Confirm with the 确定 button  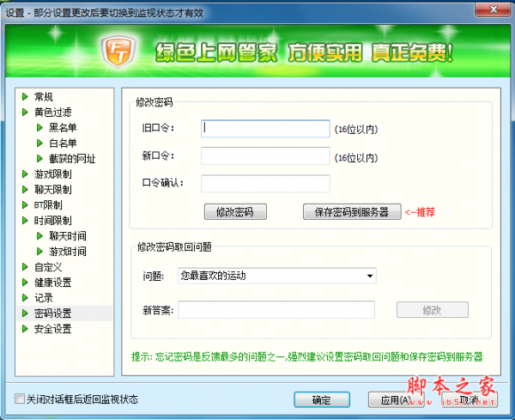(x=322, y=399)
